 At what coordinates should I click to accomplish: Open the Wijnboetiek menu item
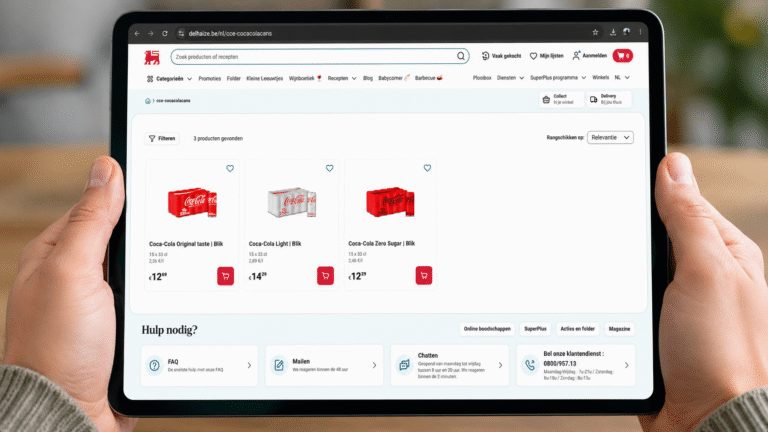[305, 78]
